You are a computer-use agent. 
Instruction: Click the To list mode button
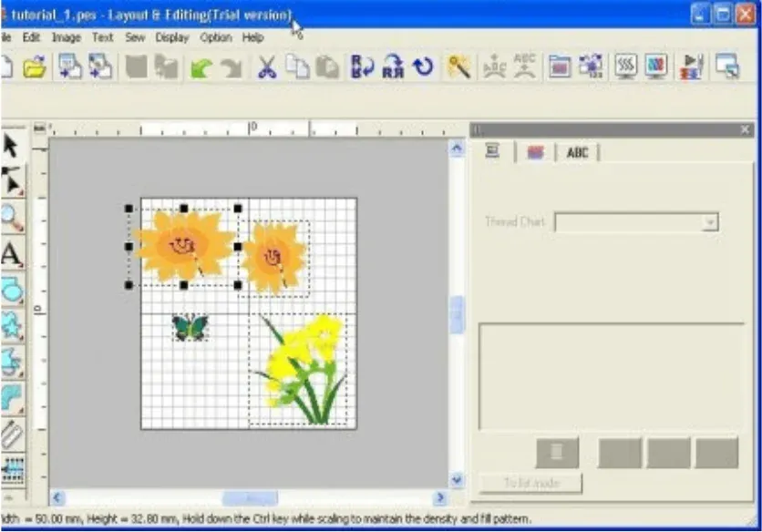[531, 483]
